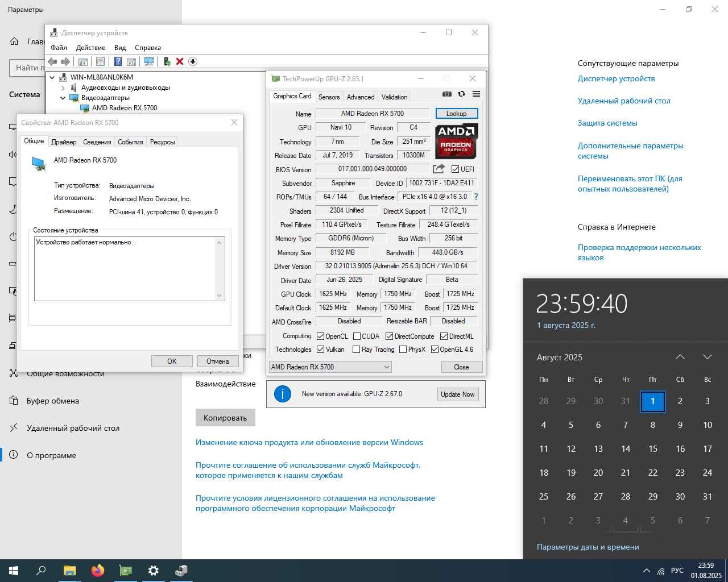Click GPU-Z refresh icon

[461, 94]
